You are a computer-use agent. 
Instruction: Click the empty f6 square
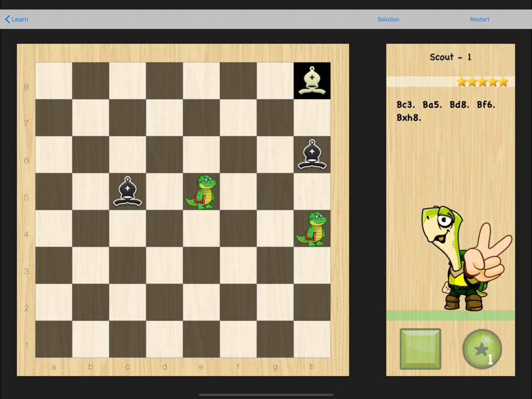238,155
